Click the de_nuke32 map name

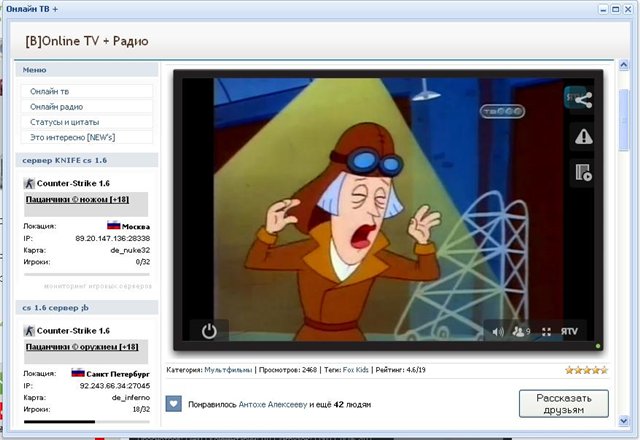(x=130, y=250)
